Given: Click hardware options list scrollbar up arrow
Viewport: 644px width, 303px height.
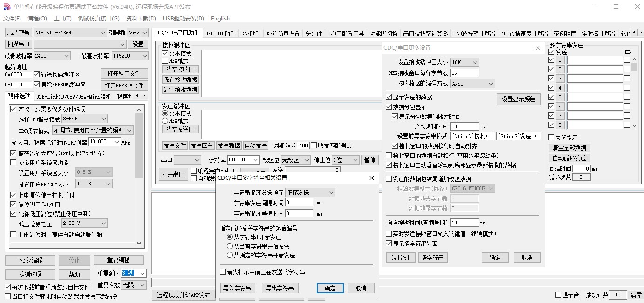Looking at the screenshot, I should pos(139,109).
